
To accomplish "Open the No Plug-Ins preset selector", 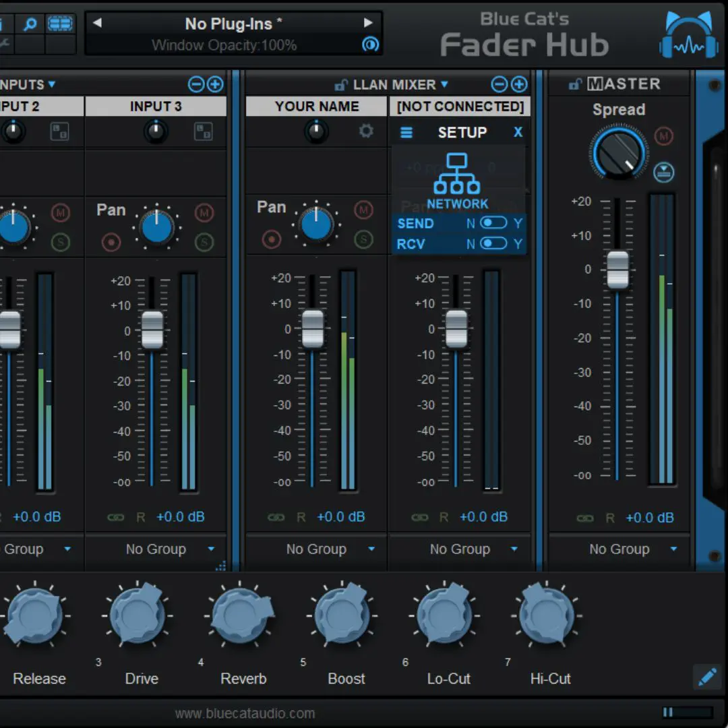I will point(233,23).
